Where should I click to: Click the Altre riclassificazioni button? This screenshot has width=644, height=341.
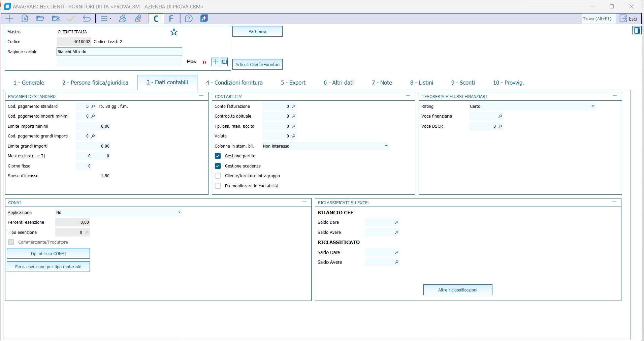(x=457, y=290)
